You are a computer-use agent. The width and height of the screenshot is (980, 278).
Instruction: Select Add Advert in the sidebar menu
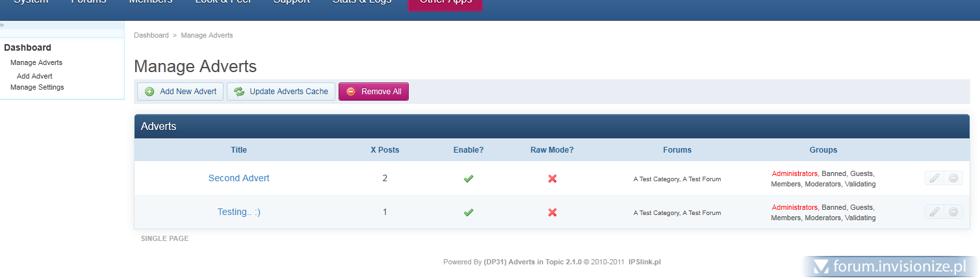pos(34,76)
